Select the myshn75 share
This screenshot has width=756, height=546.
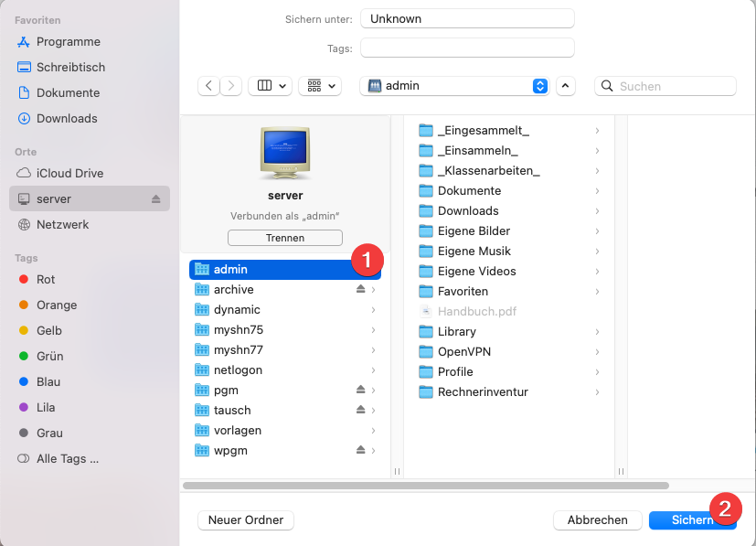tap(285, 330)
